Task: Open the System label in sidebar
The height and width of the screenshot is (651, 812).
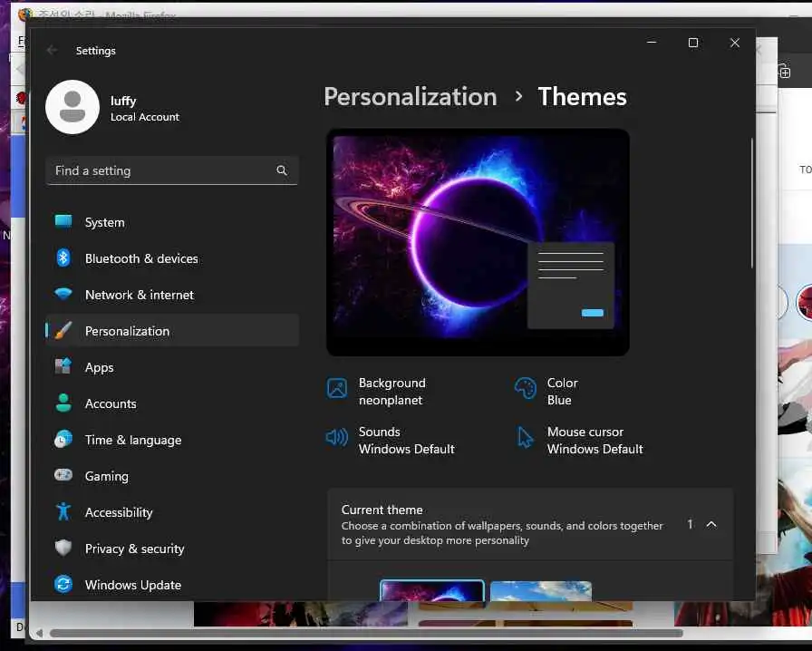Action: [104, 222]
